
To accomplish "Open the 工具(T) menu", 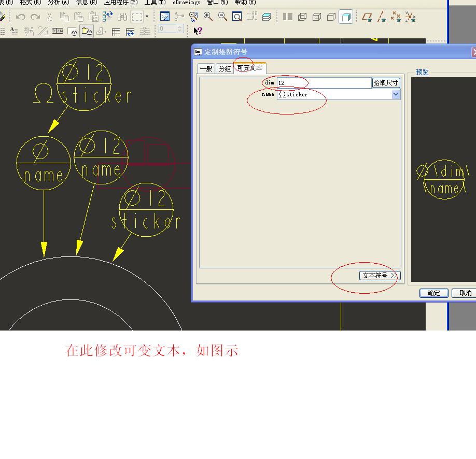I will pyautogui.click(x=155, y=3).
